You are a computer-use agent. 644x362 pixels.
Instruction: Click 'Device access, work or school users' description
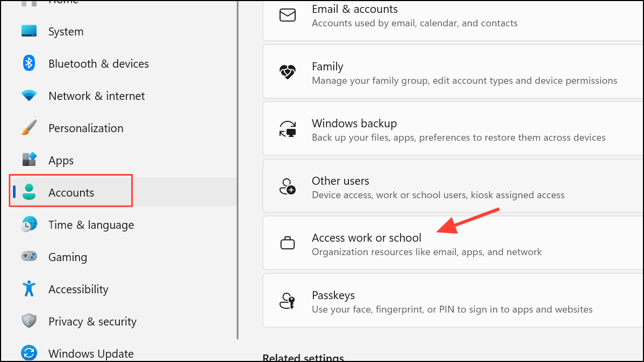pos(438,195)
